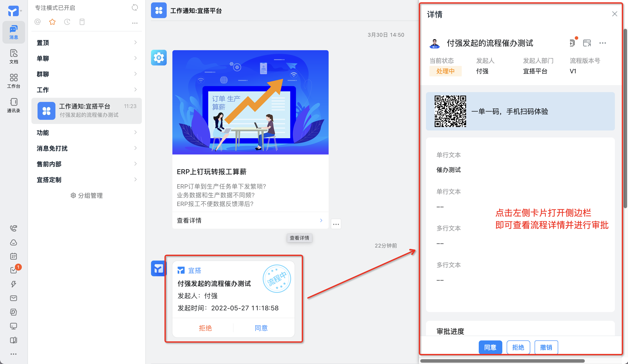The width and height of the screenshot is (628, 364).
Task: Click the 付强发起的流程催办测试 card title
Action: (x=214, y=283)
